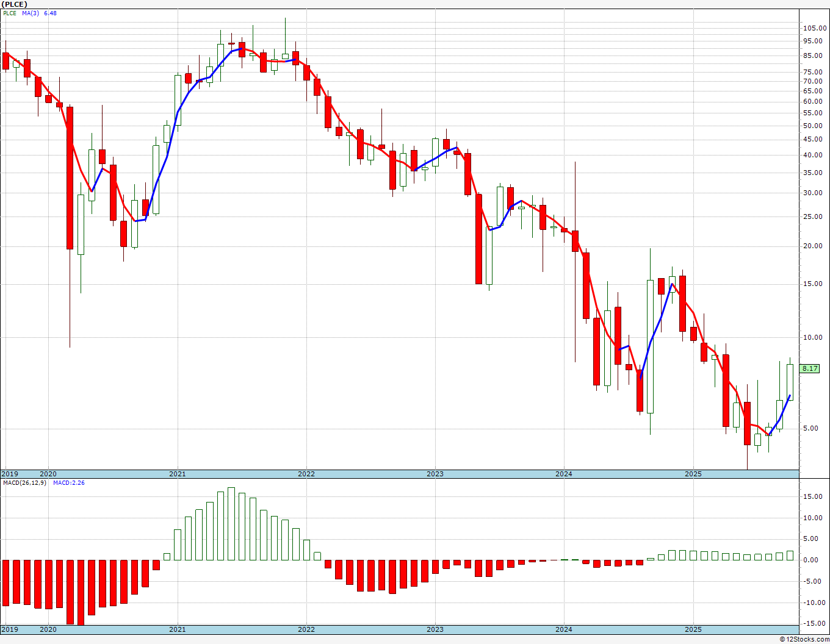Click the (PLCE) chart title
The width and height of the screenshot is (830, 644).
[15, 4]
